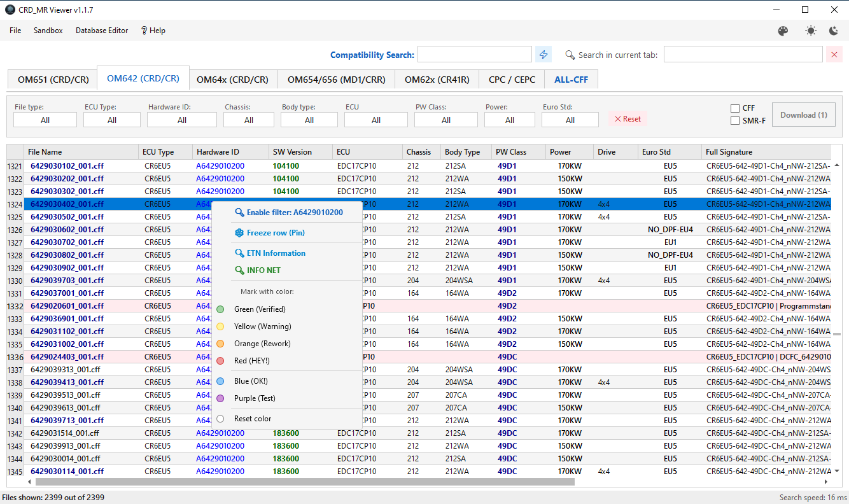Open the File type filter dropdown
Image resolution: width=849 pixels, height=504 pixels.
(45, 120)
